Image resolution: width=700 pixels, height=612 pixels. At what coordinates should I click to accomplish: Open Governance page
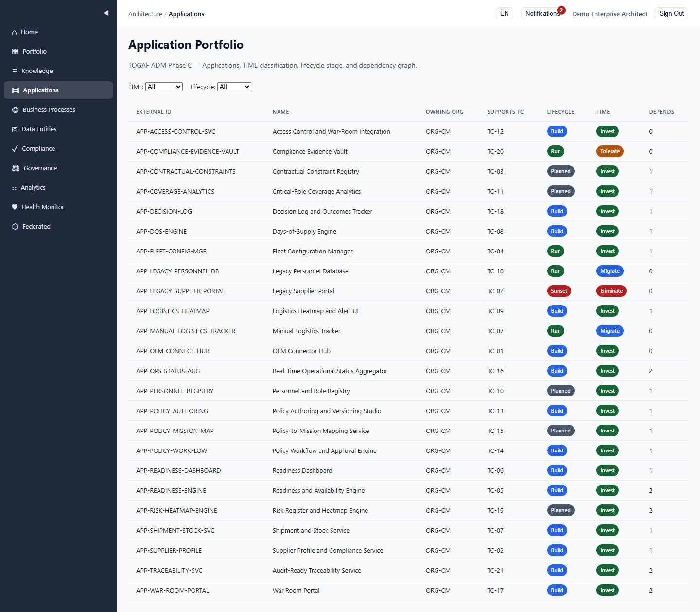58,168
